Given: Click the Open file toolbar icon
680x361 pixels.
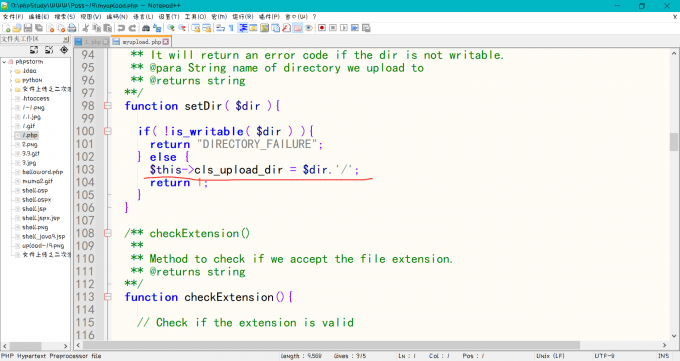Looking at the screenshot, I should 16,28.
